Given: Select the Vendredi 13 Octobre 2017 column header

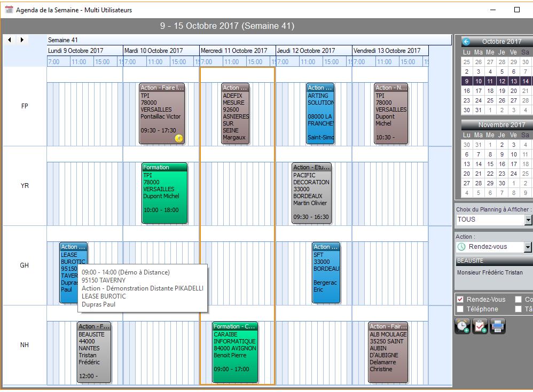Looking at the screenshot, I should tap(390, 51).
